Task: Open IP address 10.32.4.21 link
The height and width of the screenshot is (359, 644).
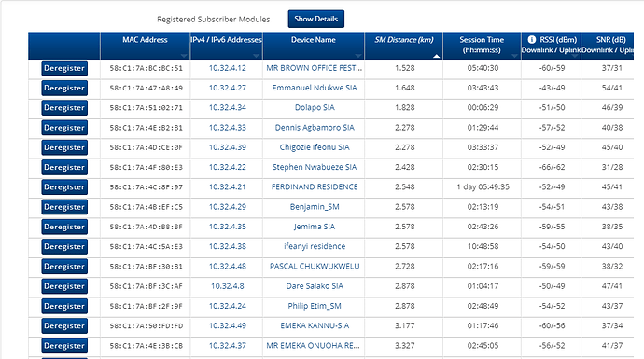Action: click(x=227, y=187)
